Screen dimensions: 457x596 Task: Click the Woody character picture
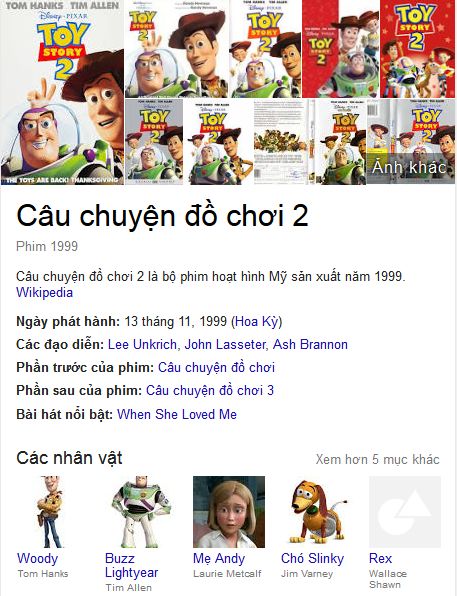51,512
